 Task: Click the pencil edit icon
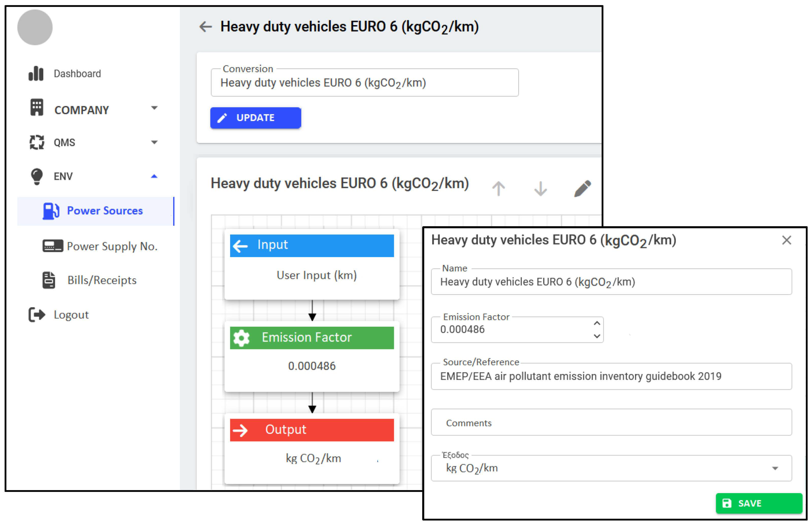[x=582, y=188]
